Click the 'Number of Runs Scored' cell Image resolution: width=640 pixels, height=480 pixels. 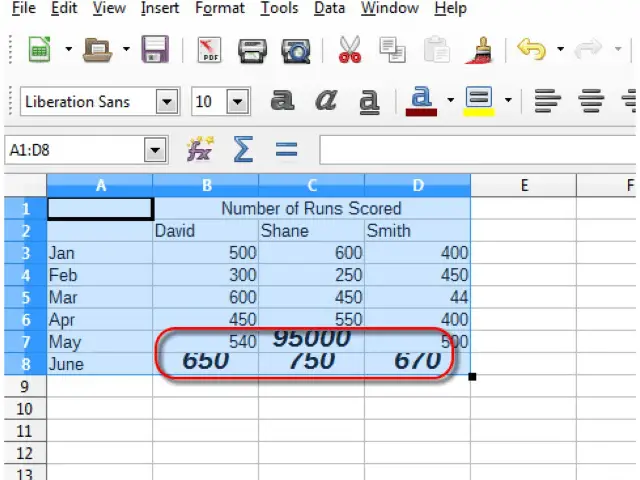pyautogui.click(x=312, y=209)
